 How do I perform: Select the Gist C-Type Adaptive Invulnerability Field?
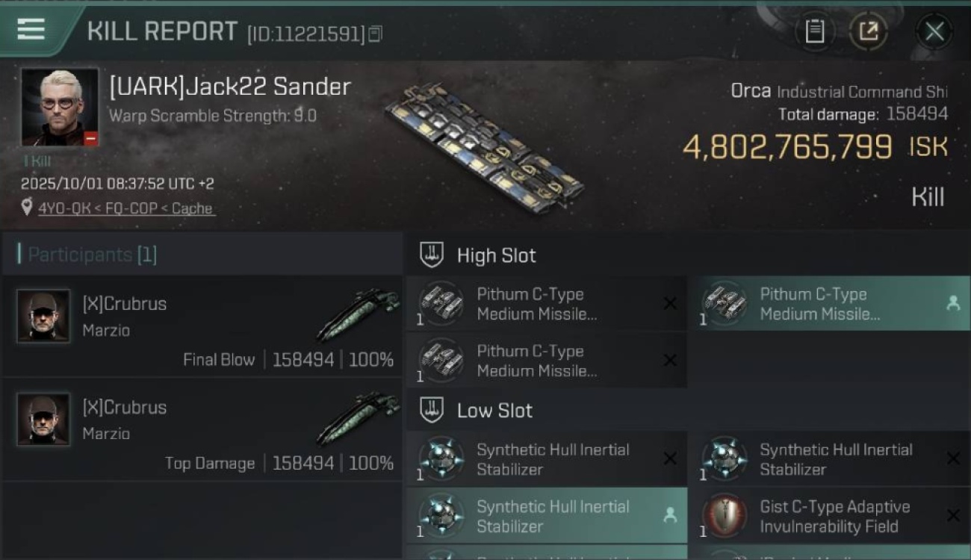[x=835, y=516]
